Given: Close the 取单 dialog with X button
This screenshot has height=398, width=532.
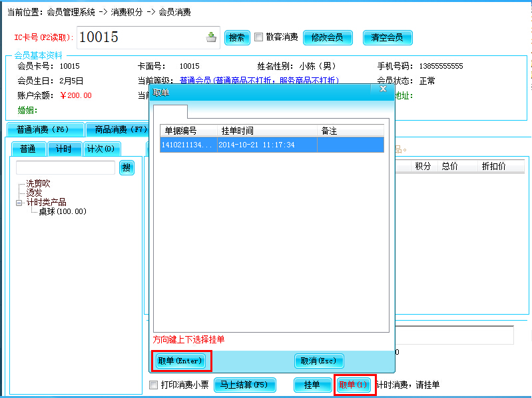Looking at the screenshot, I should coord(383,88).
